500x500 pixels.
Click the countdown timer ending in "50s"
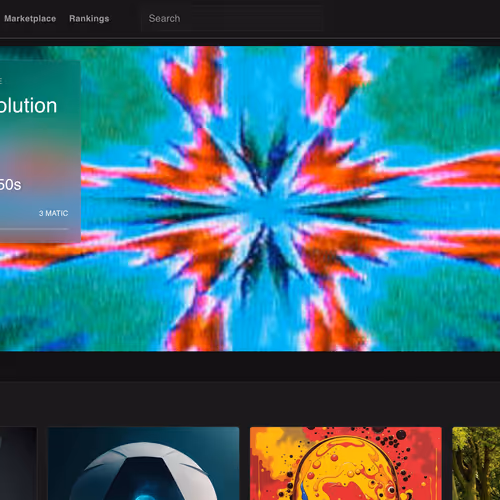coord(10,185)
